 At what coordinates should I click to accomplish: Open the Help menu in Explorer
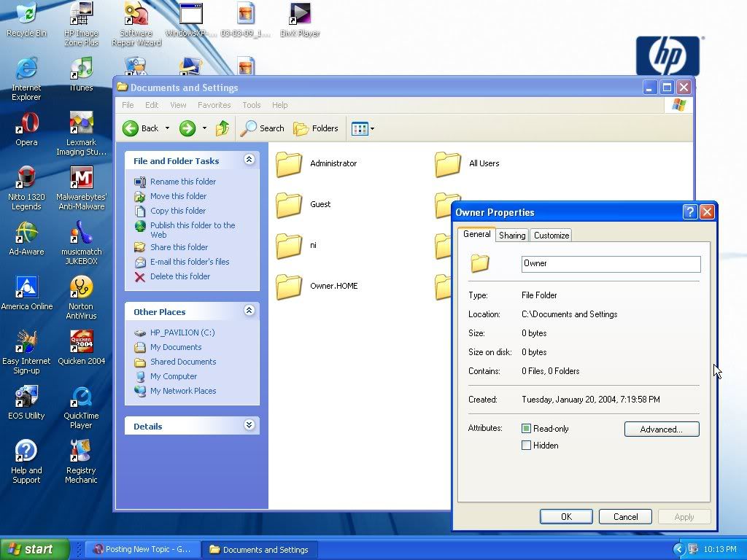pyautogui.click(x=279, y=105)
